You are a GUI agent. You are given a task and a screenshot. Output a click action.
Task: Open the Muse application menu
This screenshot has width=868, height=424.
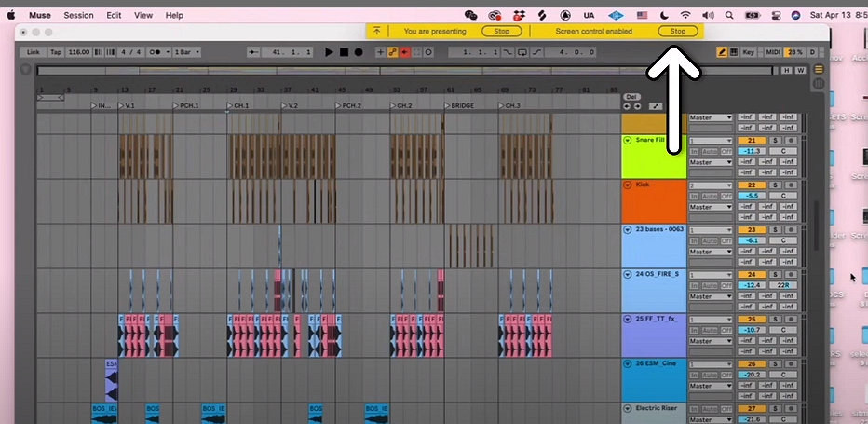point(39,16)
